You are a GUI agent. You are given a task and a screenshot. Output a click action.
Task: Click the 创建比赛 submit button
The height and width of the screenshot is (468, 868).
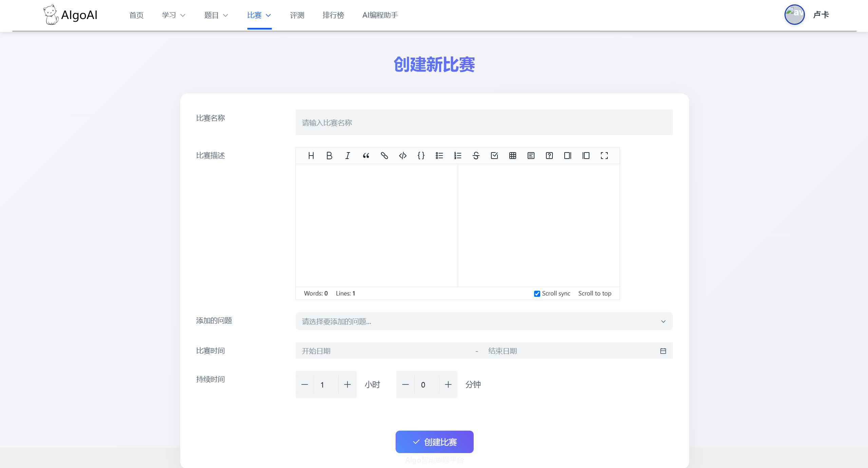coord(434,442)
